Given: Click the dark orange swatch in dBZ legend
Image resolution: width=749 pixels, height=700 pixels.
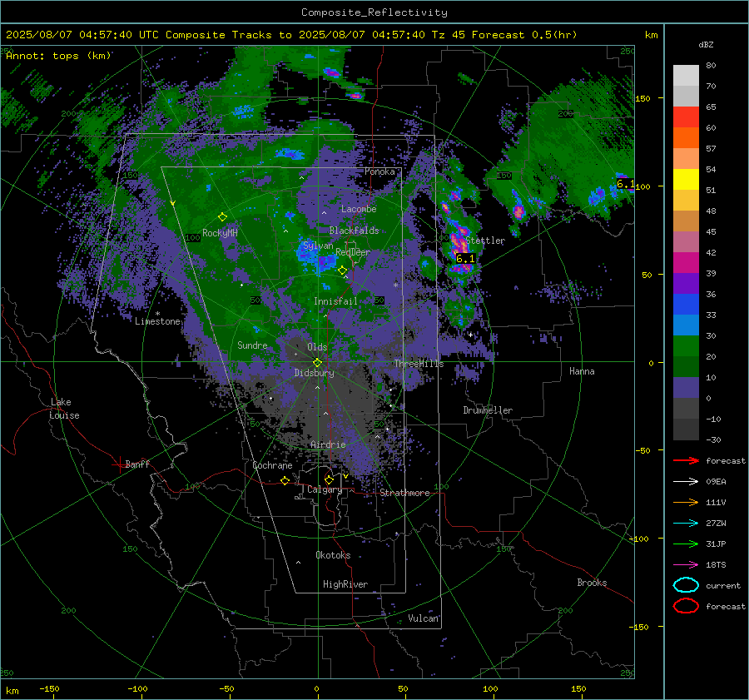Looking at the screenshot, I should [686, 138].
